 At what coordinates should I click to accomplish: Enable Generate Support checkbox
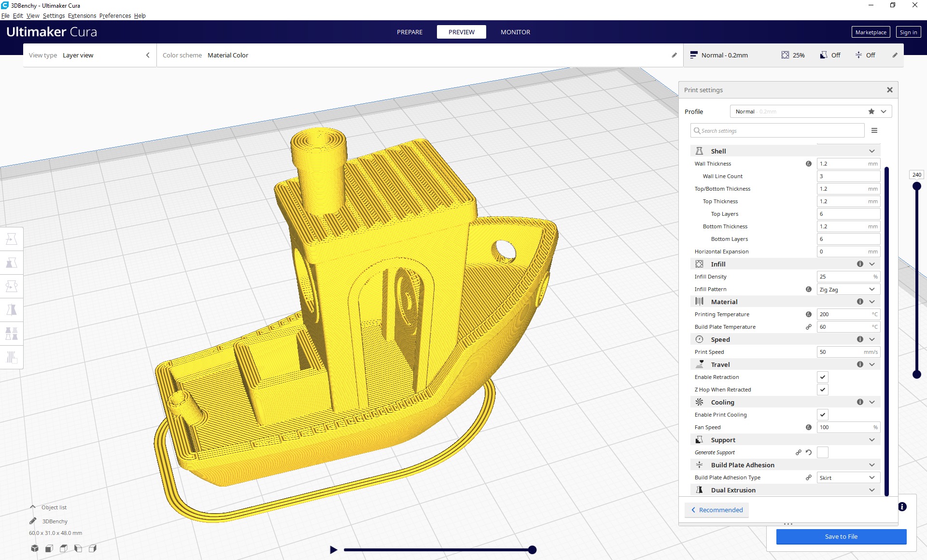pos(823,452)
